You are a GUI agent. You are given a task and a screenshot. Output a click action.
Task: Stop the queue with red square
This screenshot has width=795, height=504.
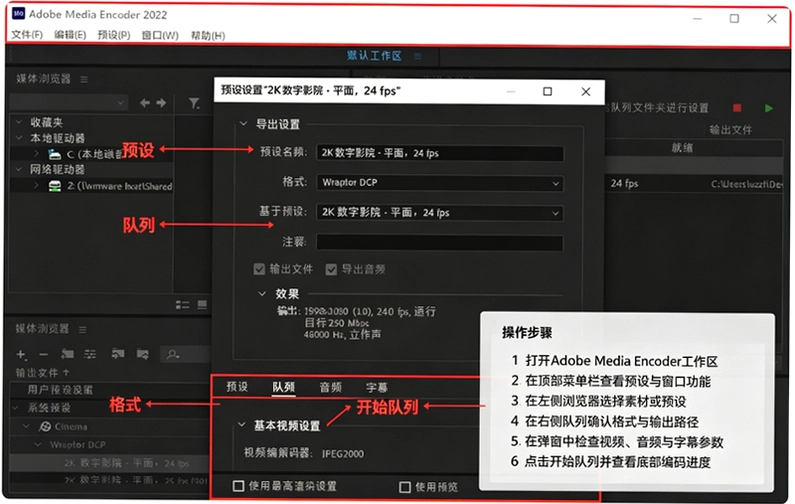(737, 108)
